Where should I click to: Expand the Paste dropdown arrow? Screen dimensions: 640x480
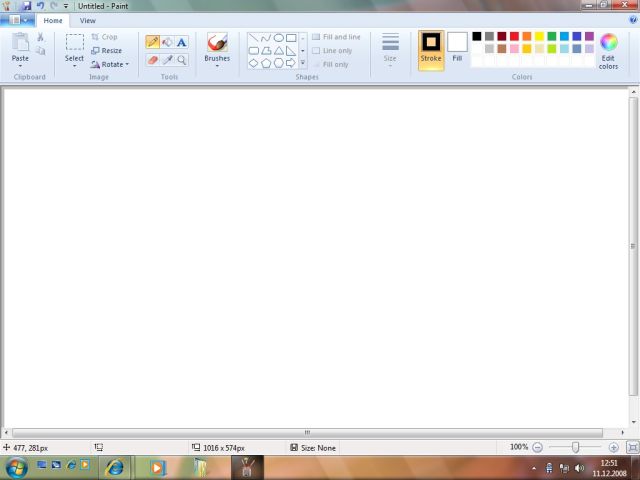[x=20, y=66]
